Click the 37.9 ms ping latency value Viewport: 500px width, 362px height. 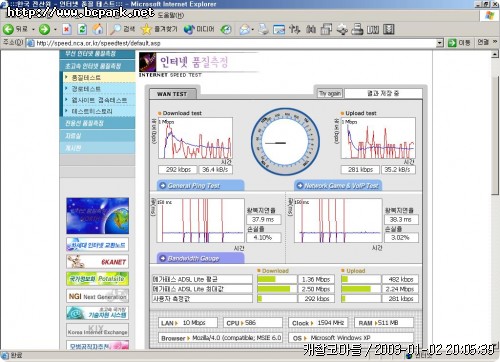tap(263, 220)
